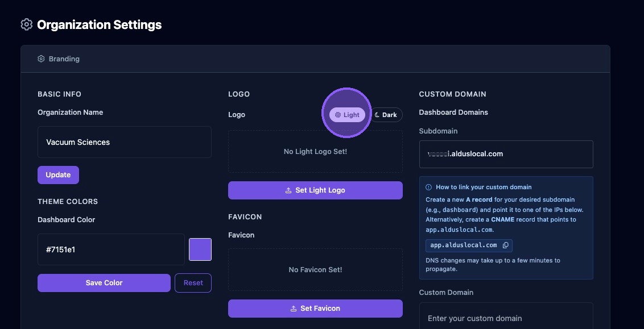Image resolution: width=644 pixels, height=329 pixels.
Task: Click the FAVICON heading
Action: [x=245, y=216]
